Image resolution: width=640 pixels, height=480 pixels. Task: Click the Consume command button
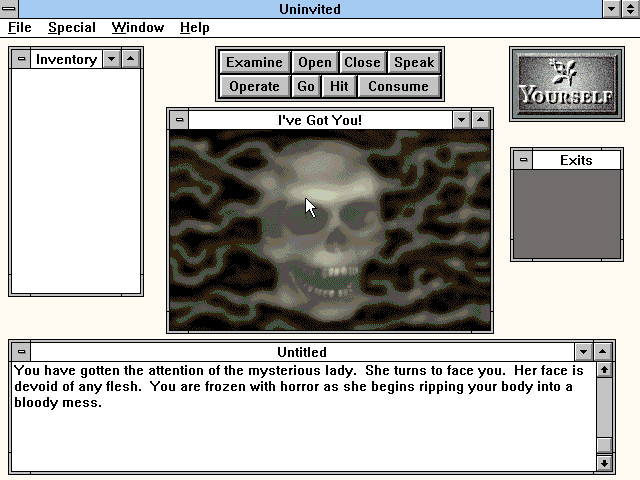coord(398,86)
